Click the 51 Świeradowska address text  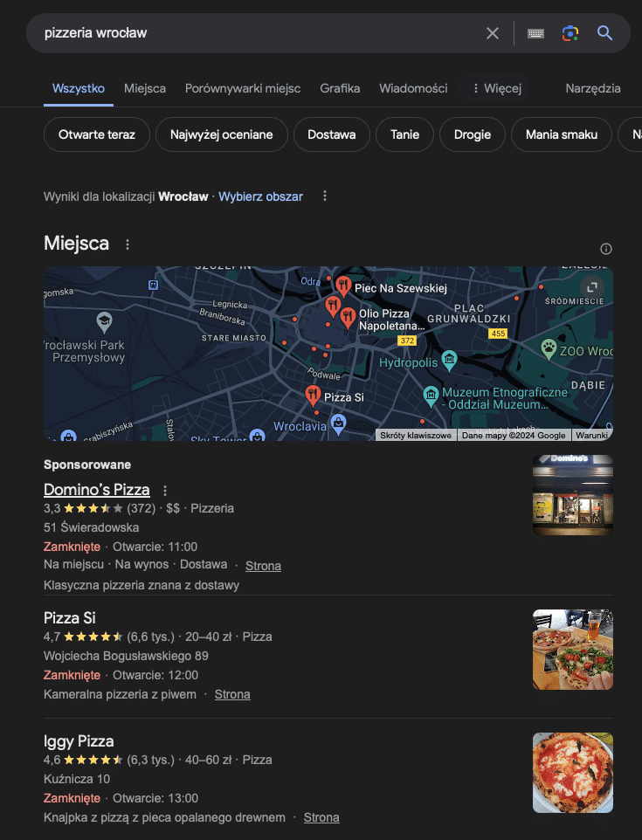(x=91, y=527)
